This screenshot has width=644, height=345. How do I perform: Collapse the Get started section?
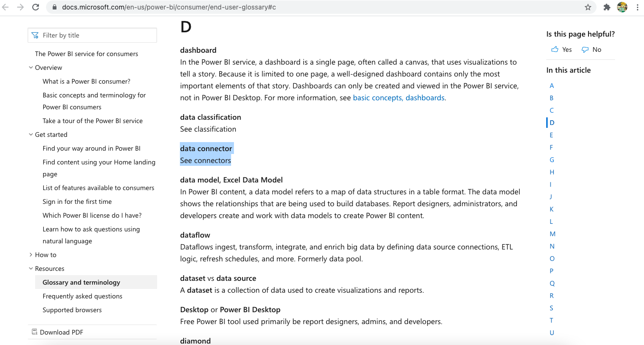(31, 134)
